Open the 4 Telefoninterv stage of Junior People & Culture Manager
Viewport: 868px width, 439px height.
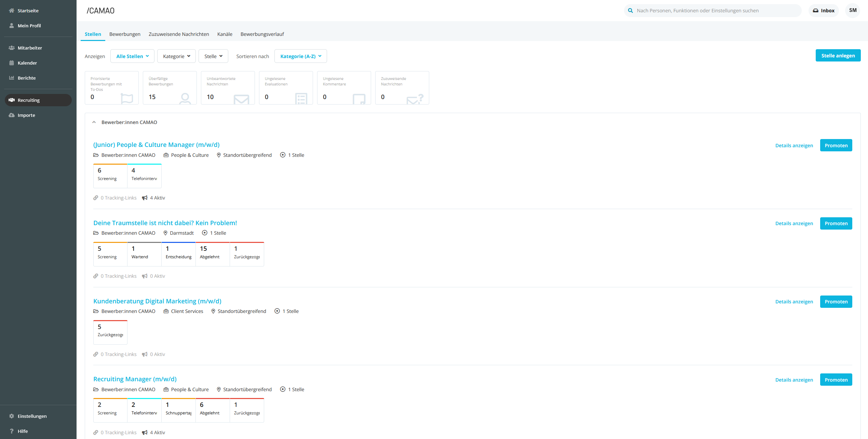(144, 176)
